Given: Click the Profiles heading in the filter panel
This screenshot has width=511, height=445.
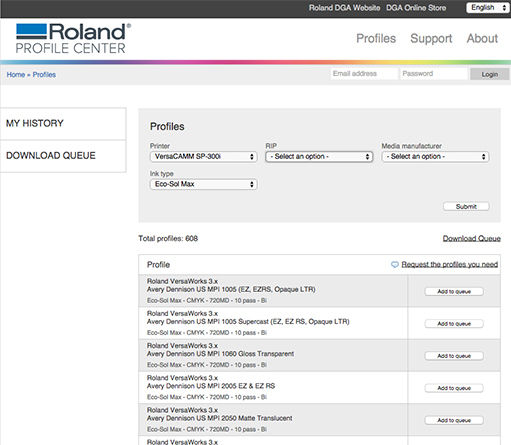Looking at the screenshot, I should (167, 127).
